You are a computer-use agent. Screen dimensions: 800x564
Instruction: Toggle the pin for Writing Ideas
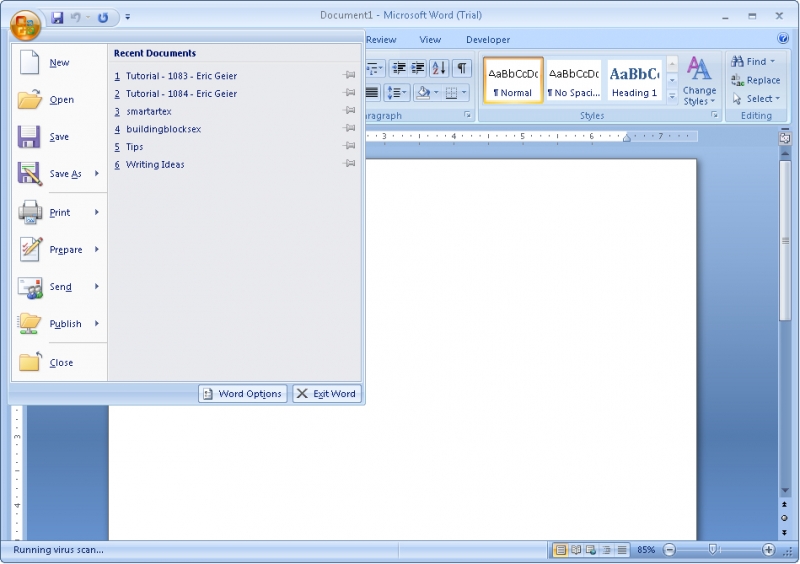(x=349, y=164)
